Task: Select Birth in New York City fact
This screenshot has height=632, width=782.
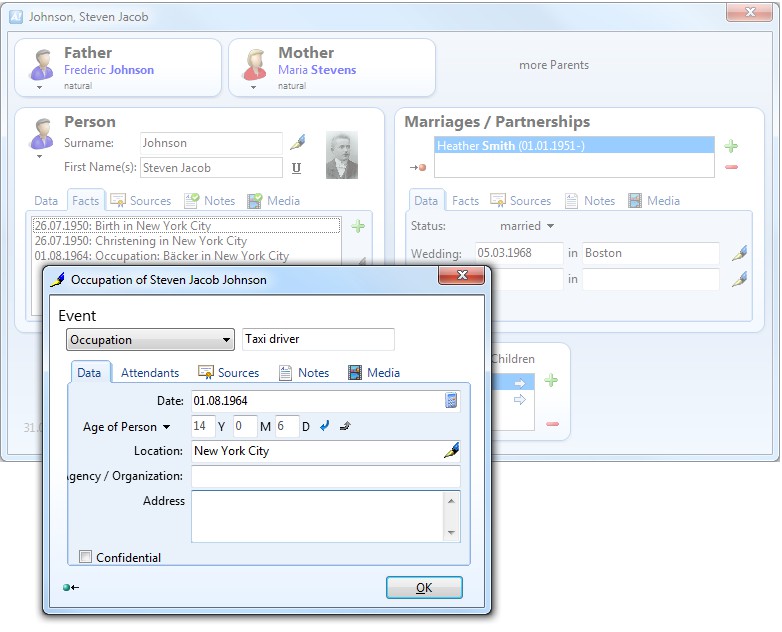Action: (187, 225)
